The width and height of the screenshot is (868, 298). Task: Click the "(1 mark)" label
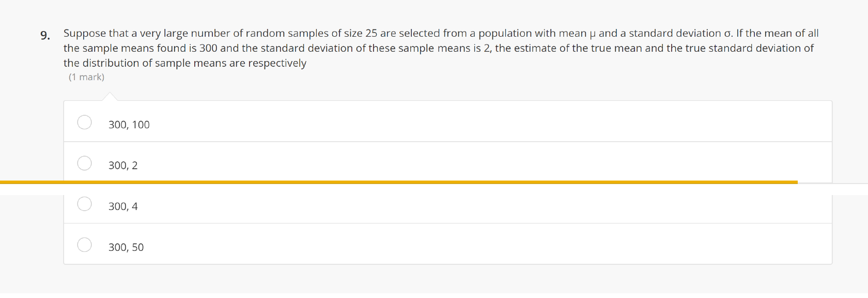[86, 77]
